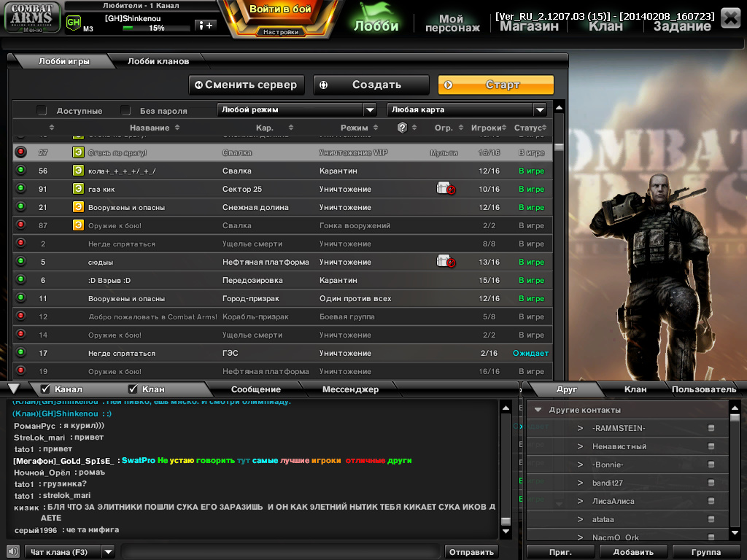747x560 pixels.
Task: Click the Приг. invite button
Action: click(x=560, y=552)
